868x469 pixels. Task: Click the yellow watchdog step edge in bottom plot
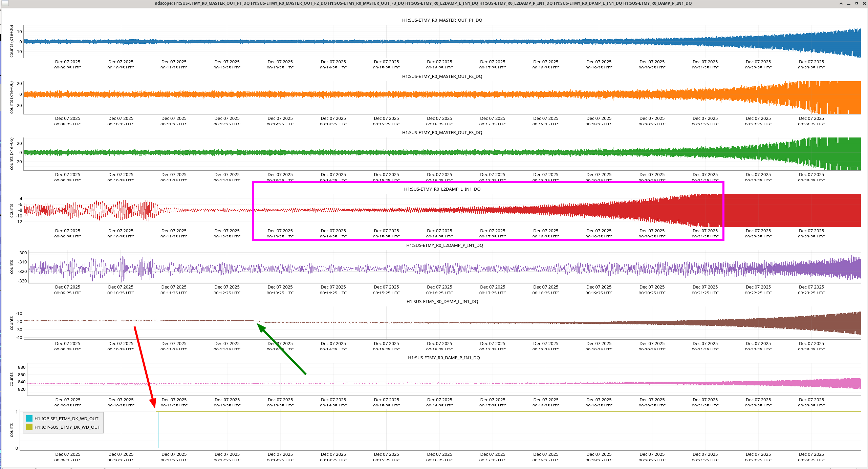156,430
